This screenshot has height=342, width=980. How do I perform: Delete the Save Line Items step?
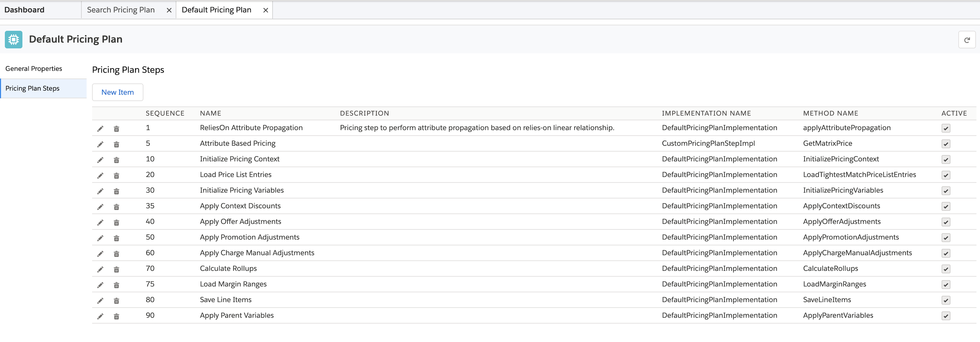click(117, 301)
